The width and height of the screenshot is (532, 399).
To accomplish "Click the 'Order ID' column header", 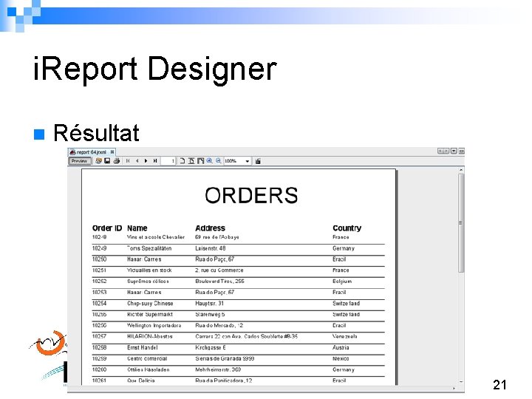I will coord(107,228).
